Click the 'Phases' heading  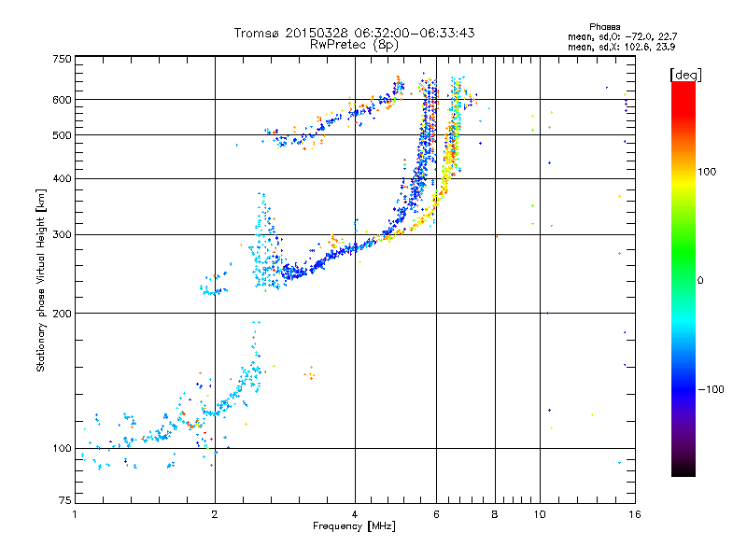[x=604, y=27]
